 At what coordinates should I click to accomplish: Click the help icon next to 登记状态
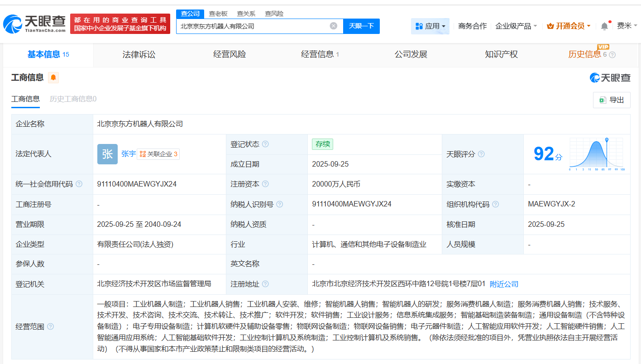click(x=265, y=144)
